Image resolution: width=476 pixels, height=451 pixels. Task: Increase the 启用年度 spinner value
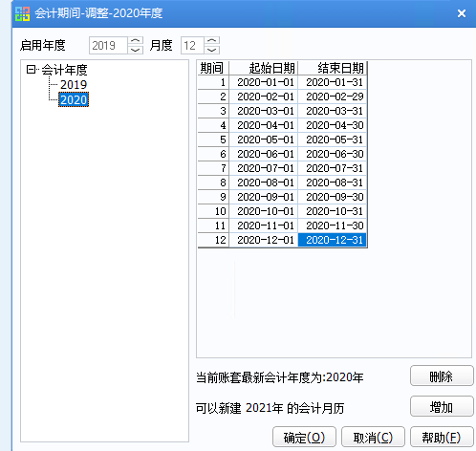point(136,41)
